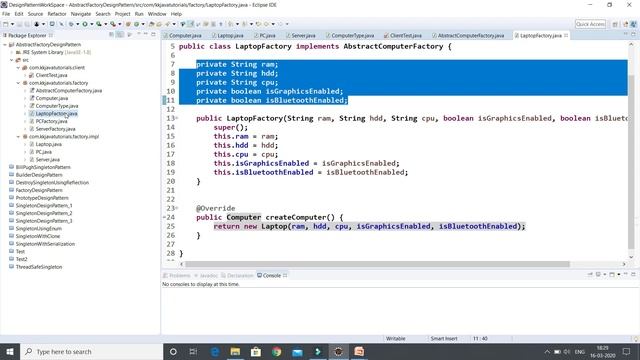Collapse com.kkjavatutorials.client package
640x360 pixels.
tap(18, 68)
